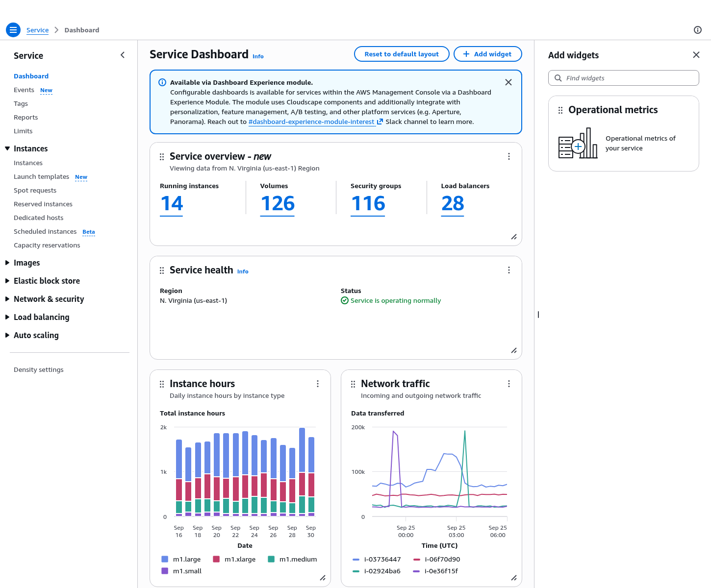Click i-03736447 legend entry
The image size is (711, 588).
click(377, 559)
